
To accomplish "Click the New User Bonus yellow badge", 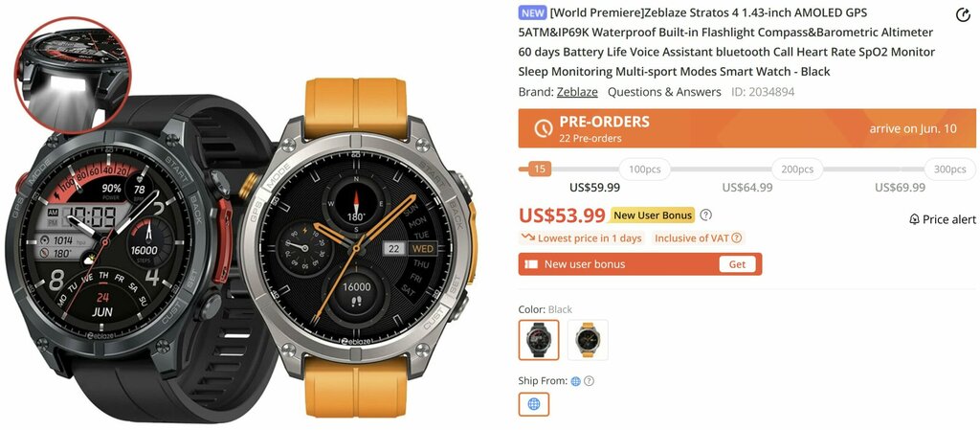I will (x=653, y=215).
